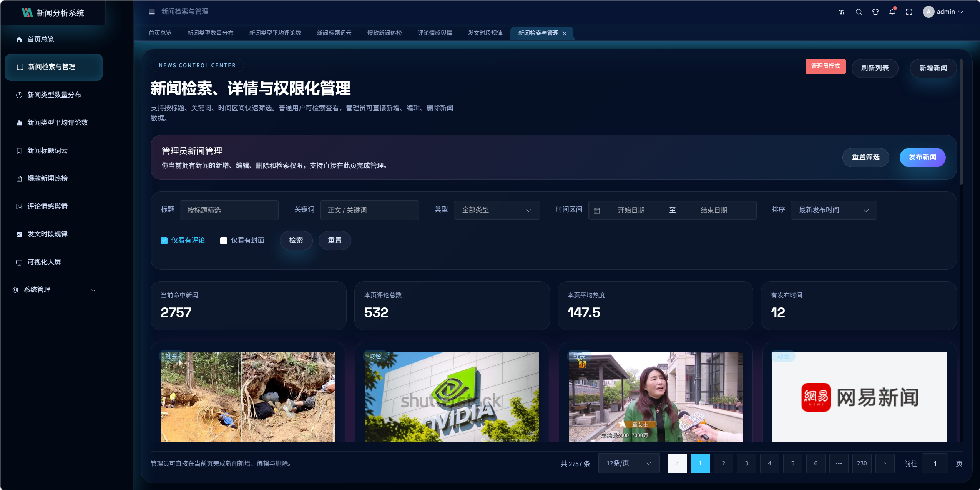Click the 按标题筛选 title input field
The width and height of the screenshot is (980, 490).
pos(229,210)
